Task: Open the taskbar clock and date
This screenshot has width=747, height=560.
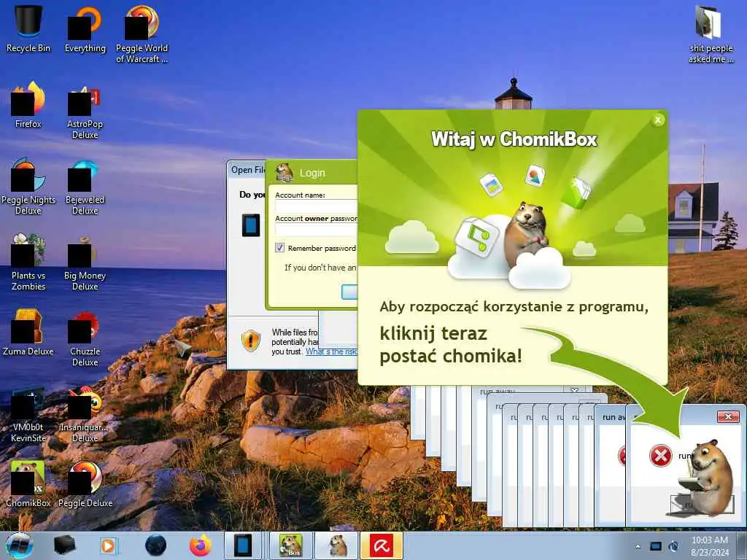Action: (x=710, y=546)
